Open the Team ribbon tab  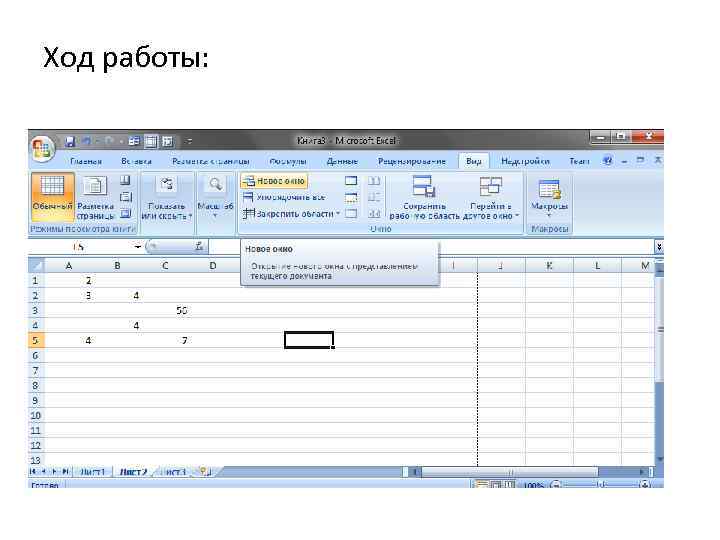click(x=579, y=161)
